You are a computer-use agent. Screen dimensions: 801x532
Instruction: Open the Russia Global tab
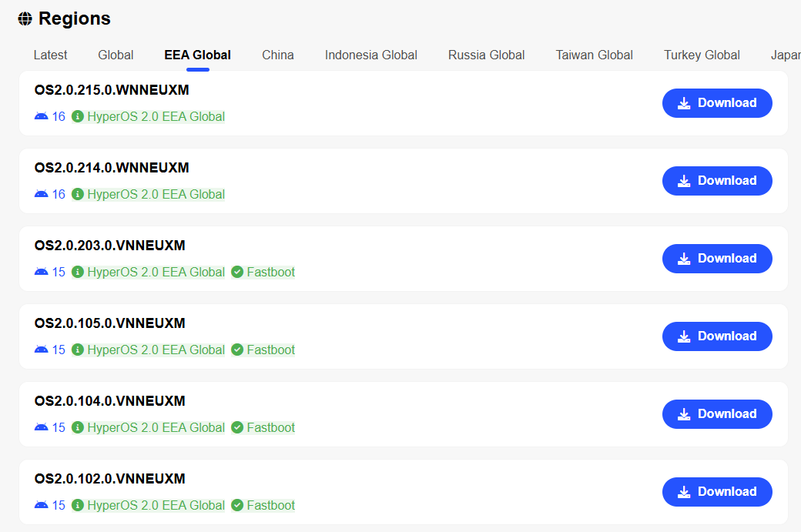click(486, 55)
